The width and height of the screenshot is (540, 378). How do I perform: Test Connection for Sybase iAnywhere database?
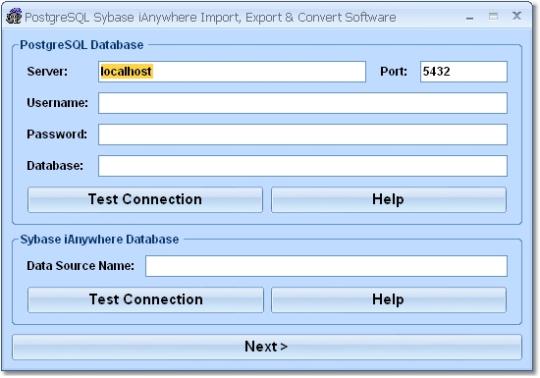pyautogui.click(x=145, y=300)
